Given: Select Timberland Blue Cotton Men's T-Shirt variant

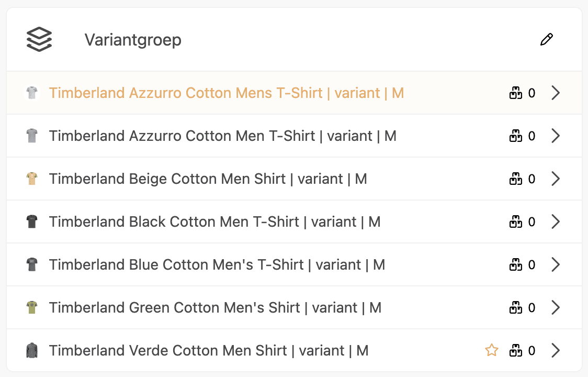Looking at the screenshot, I should tap(217, 265).
